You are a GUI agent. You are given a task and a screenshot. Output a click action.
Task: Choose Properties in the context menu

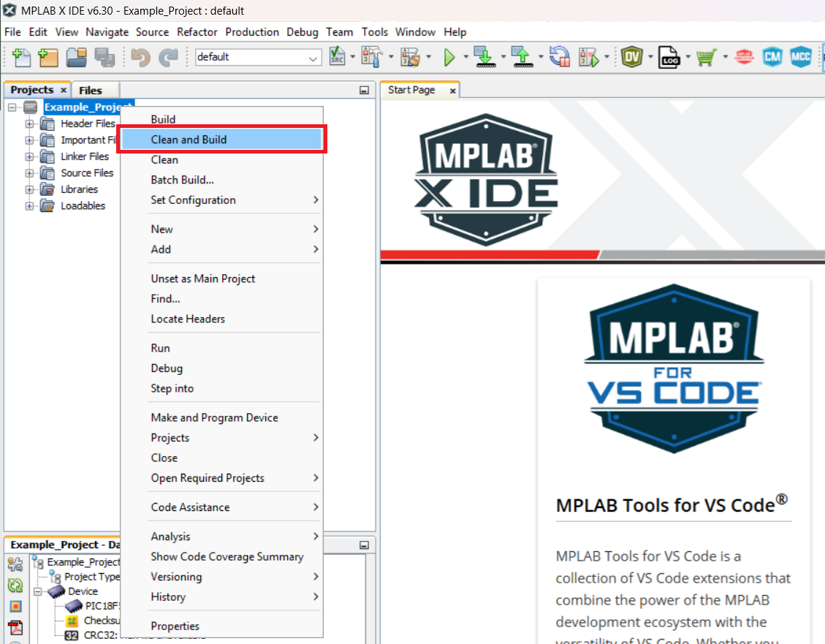click(175, 626)
